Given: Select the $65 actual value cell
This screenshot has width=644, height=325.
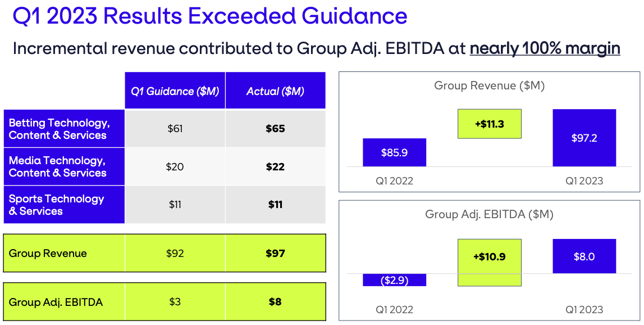Looking at the screenshot, I should [x=275, y=129].
